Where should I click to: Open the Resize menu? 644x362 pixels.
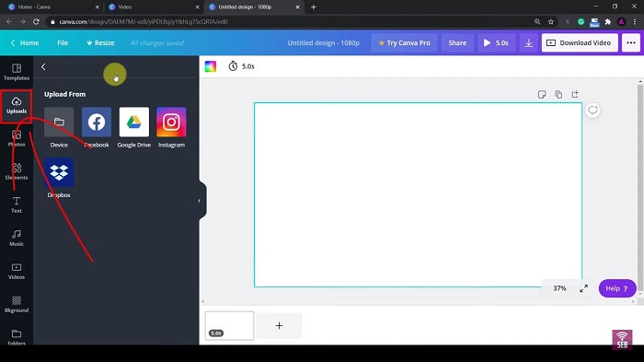(100, 42)
